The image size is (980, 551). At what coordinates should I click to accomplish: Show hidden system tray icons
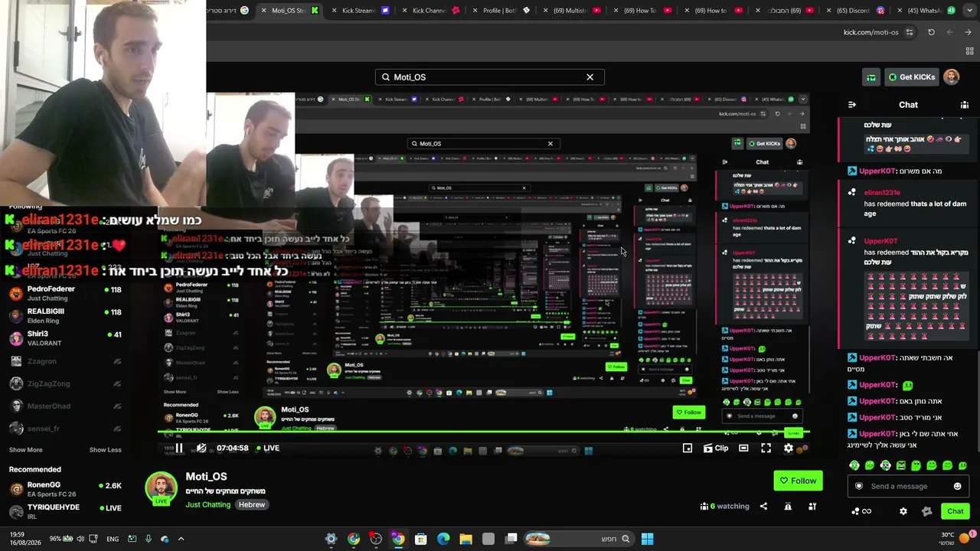tap(181, 539)
